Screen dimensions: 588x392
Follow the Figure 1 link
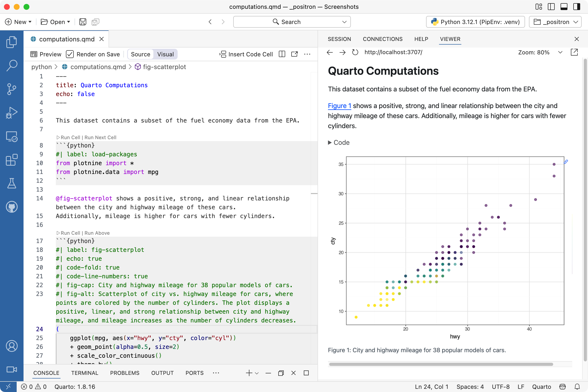pyautogui.click(x=339, y=106)
